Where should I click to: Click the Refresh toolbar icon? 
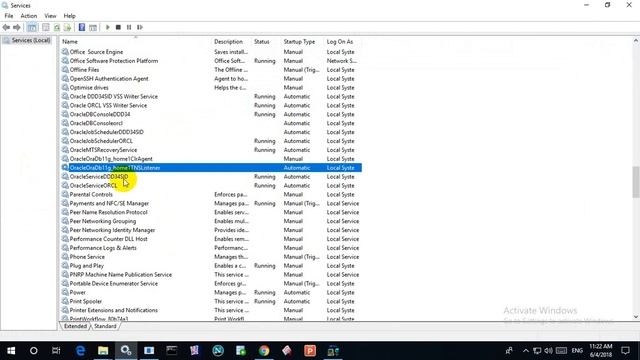click(57, 27)
